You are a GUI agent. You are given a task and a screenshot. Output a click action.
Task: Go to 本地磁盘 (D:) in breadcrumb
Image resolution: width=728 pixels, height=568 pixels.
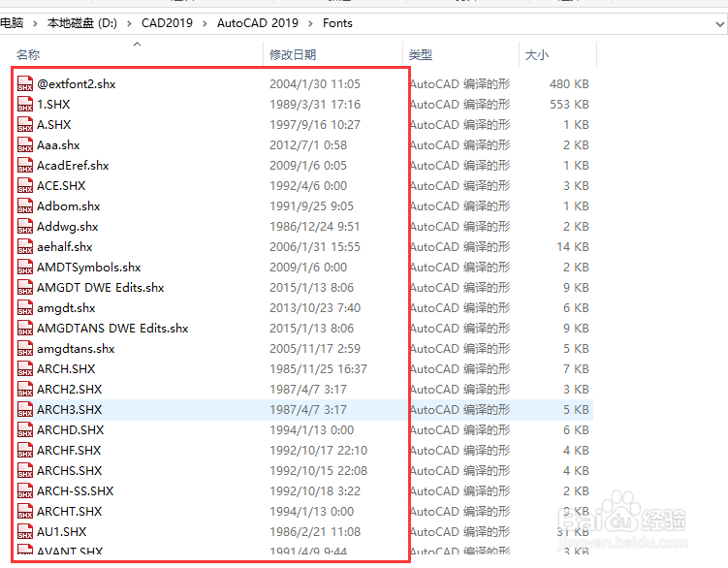coord(82,23)
